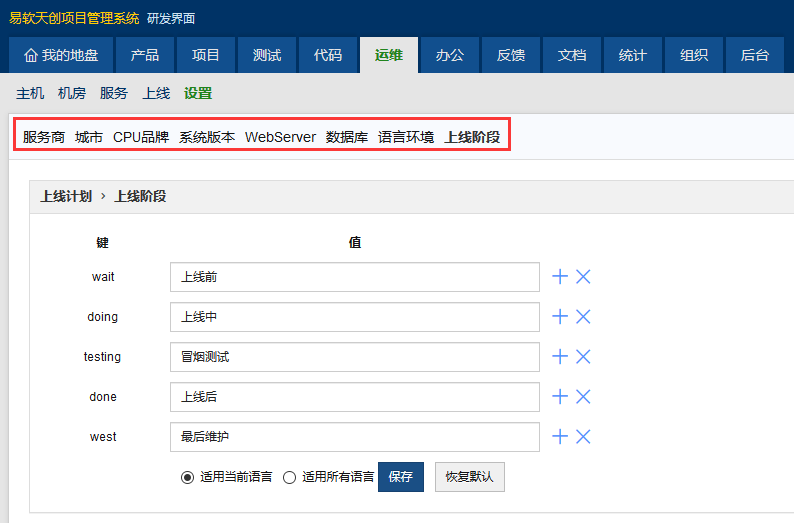Viewport: 794px width, 523px height.
Task: Open the 语言环境 settings category
Action: 406,137
